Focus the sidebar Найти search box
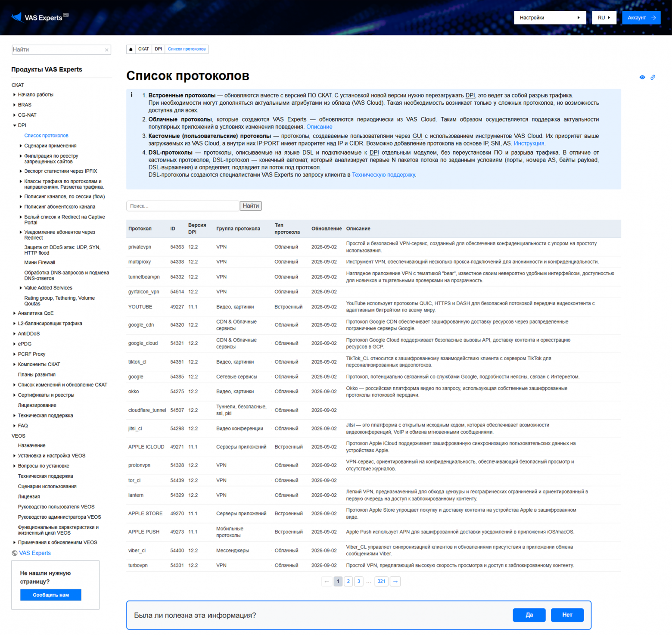This screenshot has width=672, height=635. coord(61,50)
